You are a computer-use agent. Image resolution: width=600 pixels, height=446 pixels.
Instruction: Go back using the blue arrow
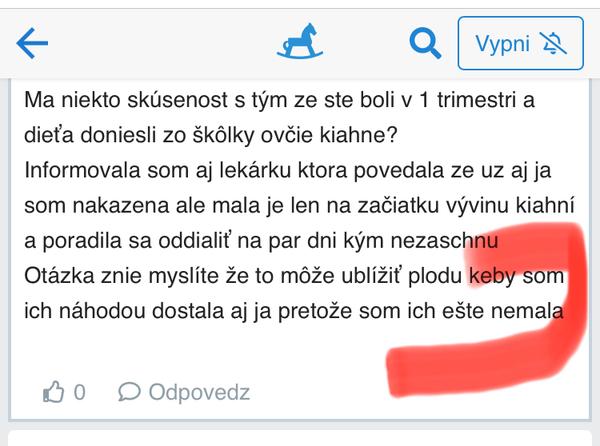(x=33, y=43)
